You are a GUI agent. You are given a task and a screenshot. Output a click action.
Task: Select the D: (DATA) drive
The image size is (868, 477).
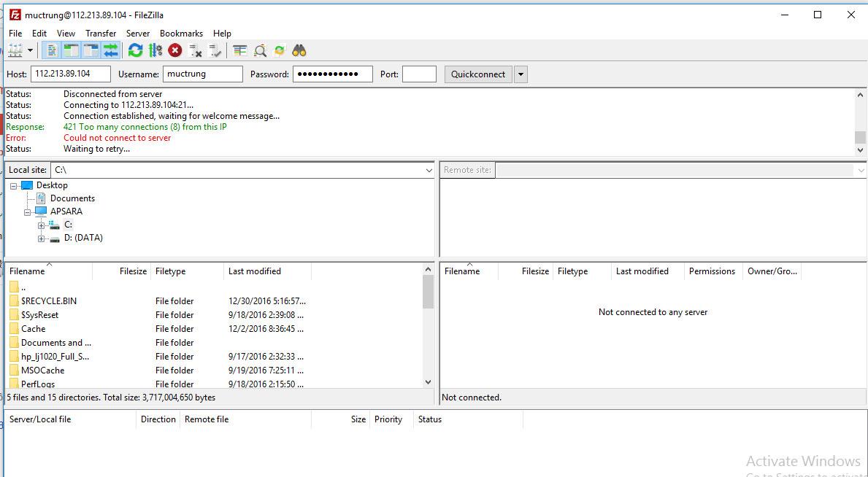pyautogui.click(x=84, y=238)
